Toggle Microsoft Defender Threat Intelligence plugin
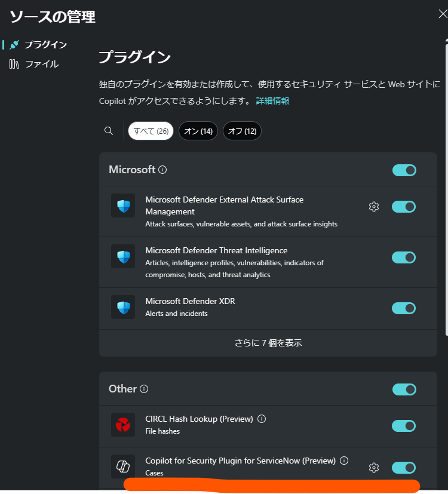Image resolution: width=448 pixels, height=494 pixels. [x=404, y=257]
